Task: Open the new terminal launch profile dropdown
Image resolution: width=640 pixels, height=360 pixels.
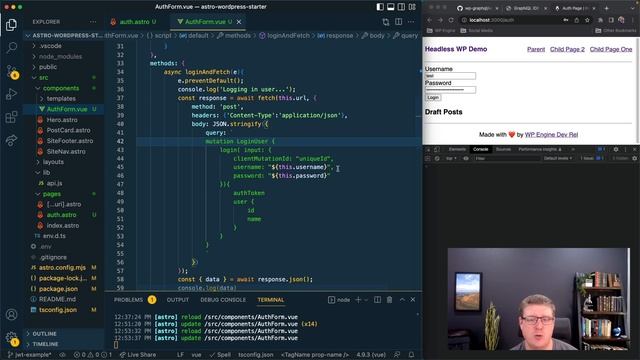Action: (x=366, y=300)
